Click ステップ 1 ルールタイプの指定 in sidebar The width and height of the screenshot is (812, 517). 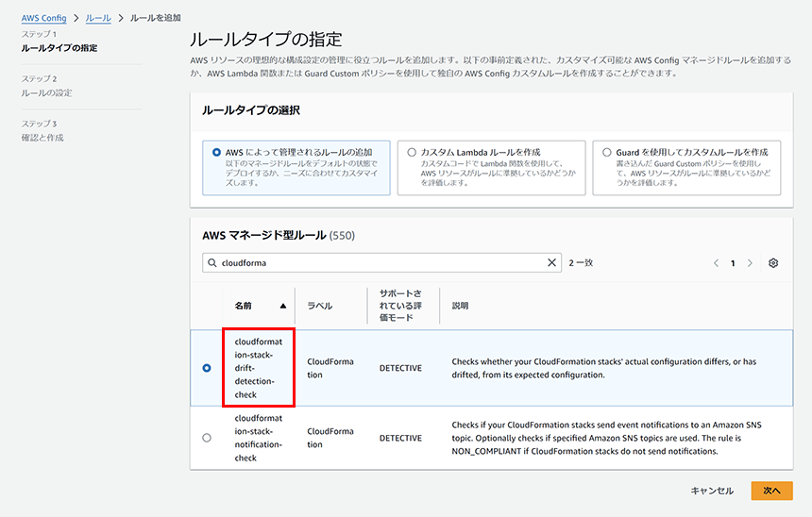pyautogui.click(x=59, y=41)
